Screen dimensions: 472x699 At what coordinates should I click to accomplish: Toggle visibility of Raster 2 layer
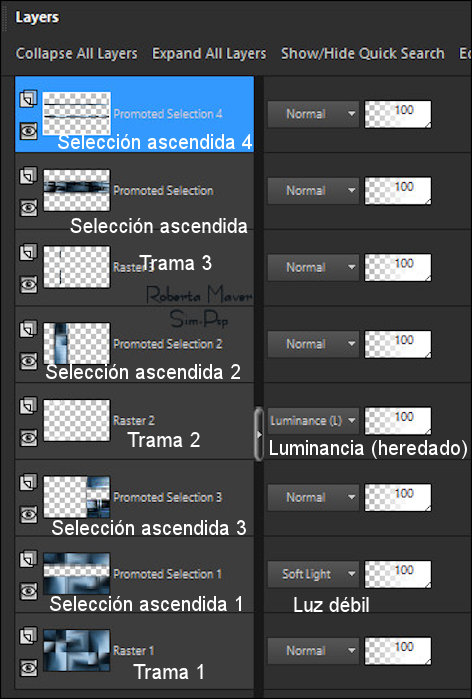pyautogui.click(x=29, y=438)
